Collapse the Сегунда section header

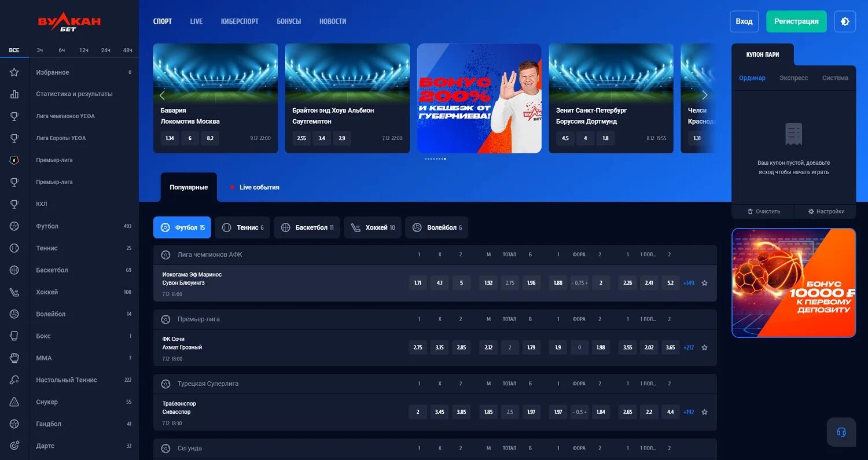point(435,448)
